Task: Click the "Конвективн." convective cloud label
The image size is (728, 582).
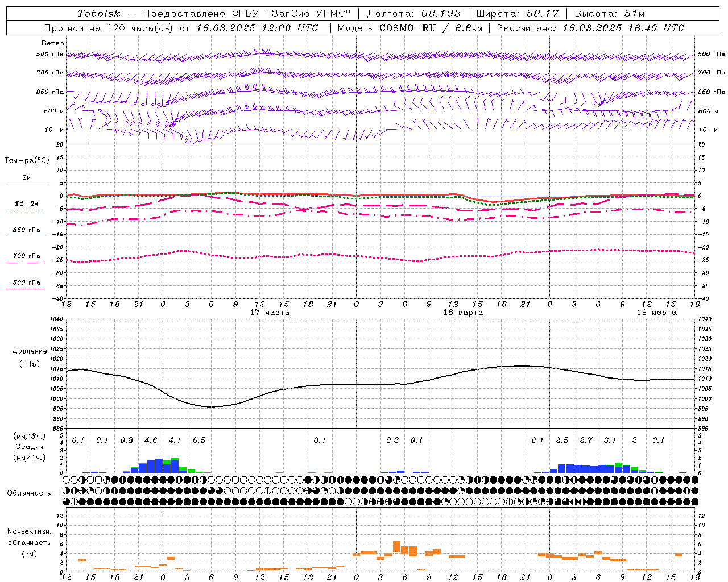Action: 30,531
